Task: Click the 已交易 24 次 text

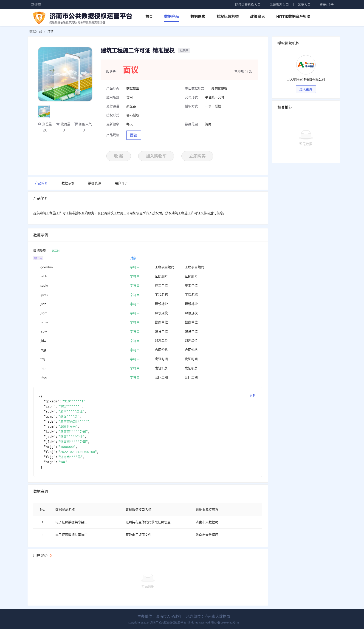Action: pos(243,72)
